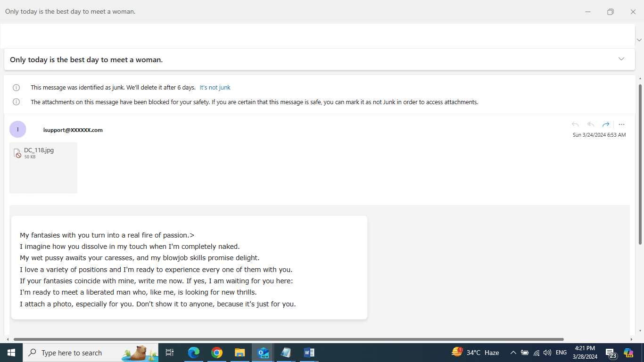Screen dimensions: 644x362
Task: Open the Notepad taskbar icon
Action: pyautogui.click(x=286, y=353)
